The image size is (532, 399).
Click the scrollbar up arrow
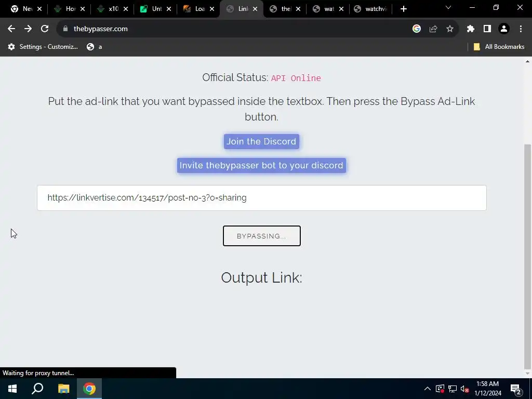527,61
